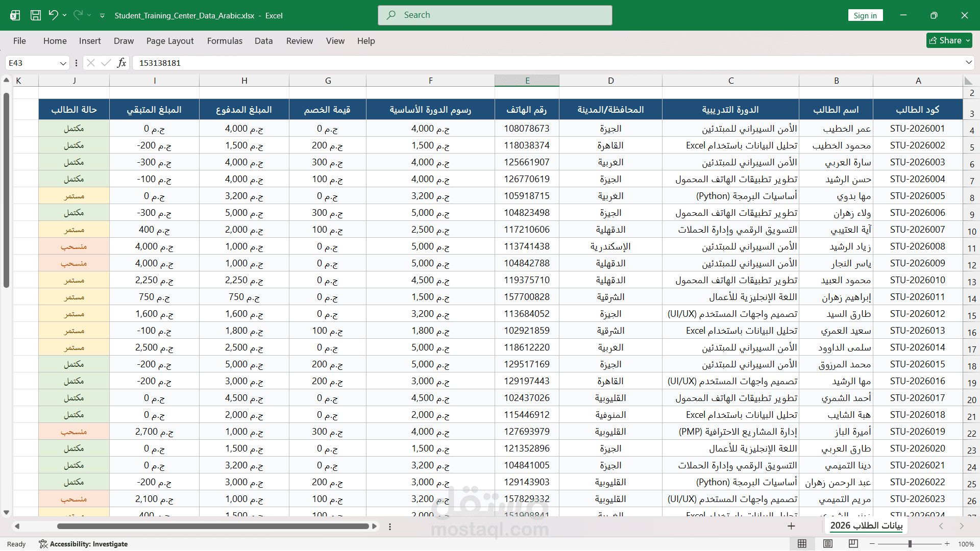
Task: Click the Enter checkmark formula bar icon
Action: [106, 63]
